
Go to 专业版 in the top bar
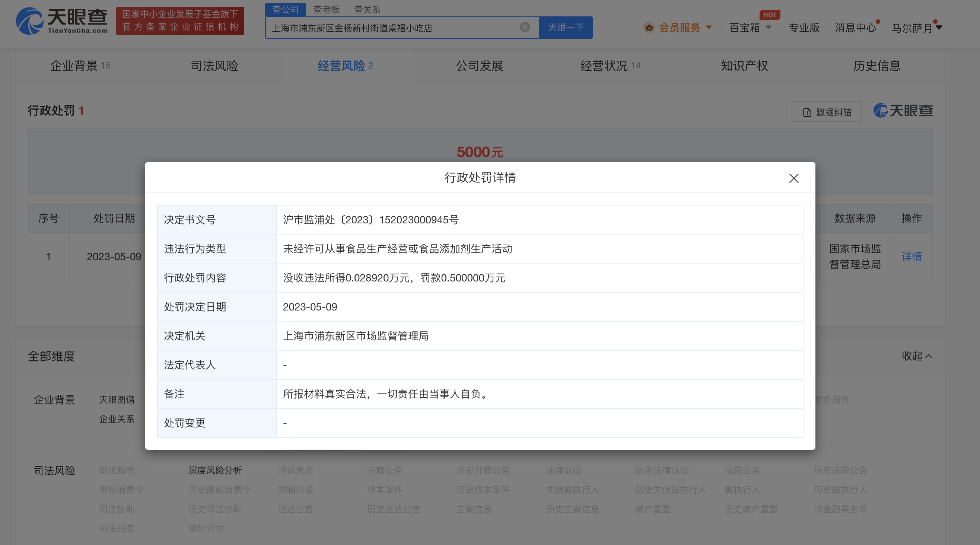(x=804, y=28)
